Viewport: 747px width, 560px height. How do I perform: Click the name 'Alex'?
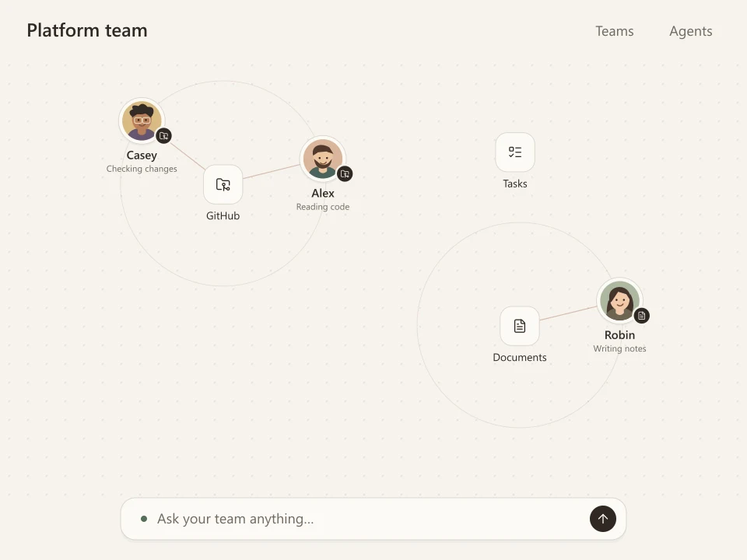(323, 194)
